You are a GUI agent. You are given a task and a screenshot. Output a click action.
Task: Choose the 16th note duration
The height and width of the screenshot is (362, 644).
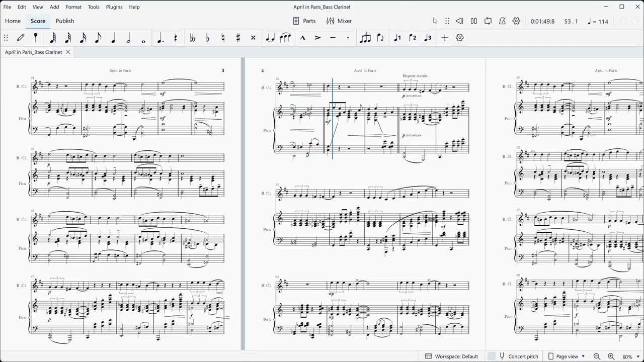point(83,38)
